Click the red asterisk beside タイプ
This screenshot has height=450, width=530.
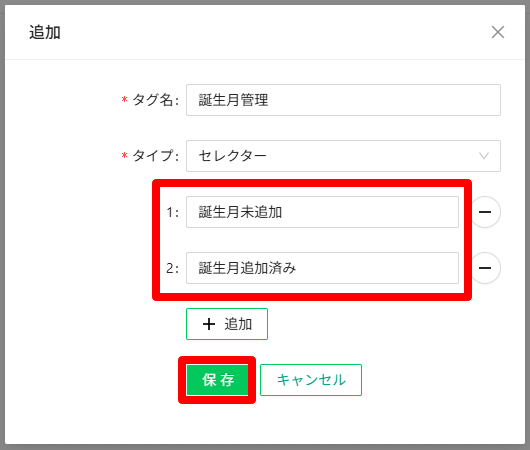click(124, 156)
